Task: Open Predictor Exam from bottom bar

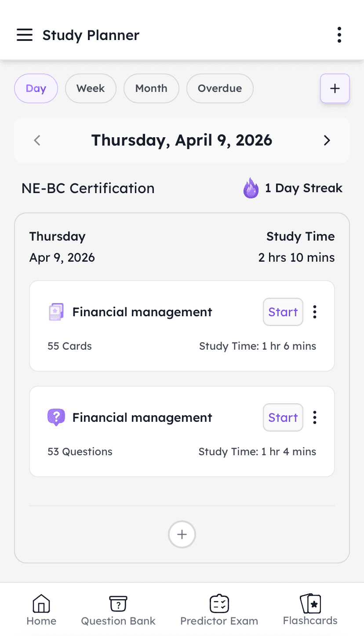Action: (219, 610)
